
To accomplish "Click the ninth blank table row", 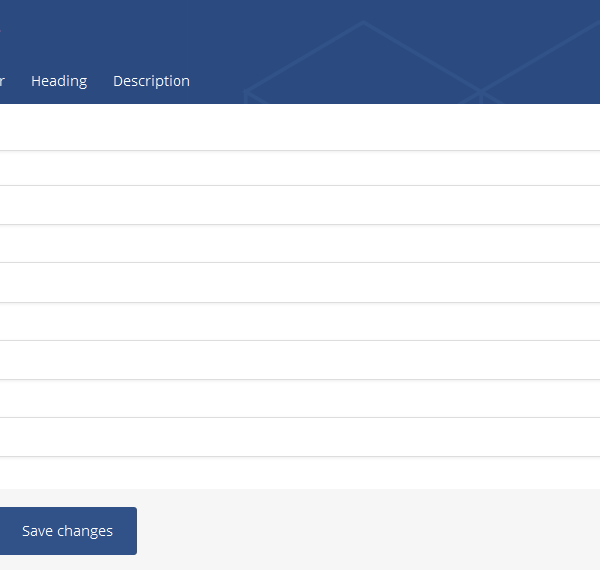I will tap(300, 437).
